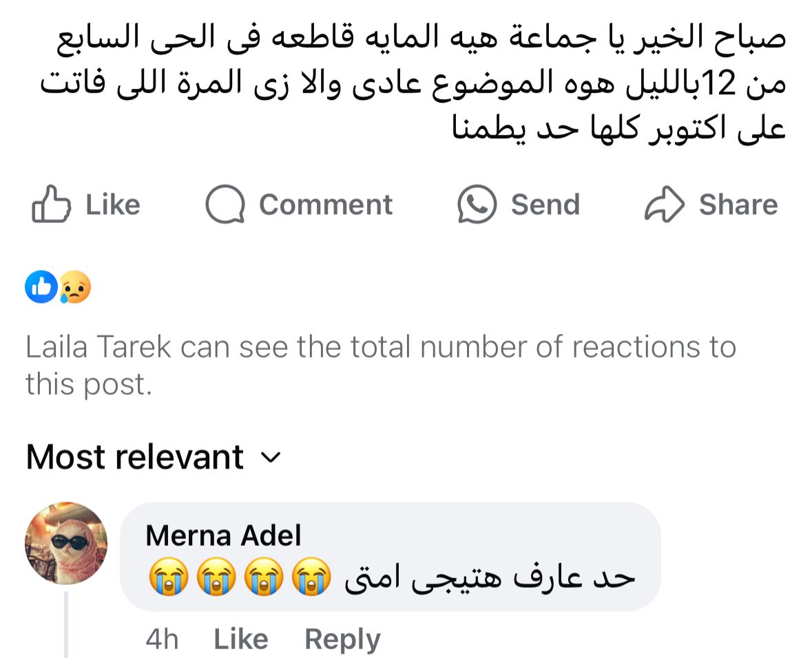812x658 pixels.
Task: Expand the Most relevant sorting chevron
Action: 272,457
